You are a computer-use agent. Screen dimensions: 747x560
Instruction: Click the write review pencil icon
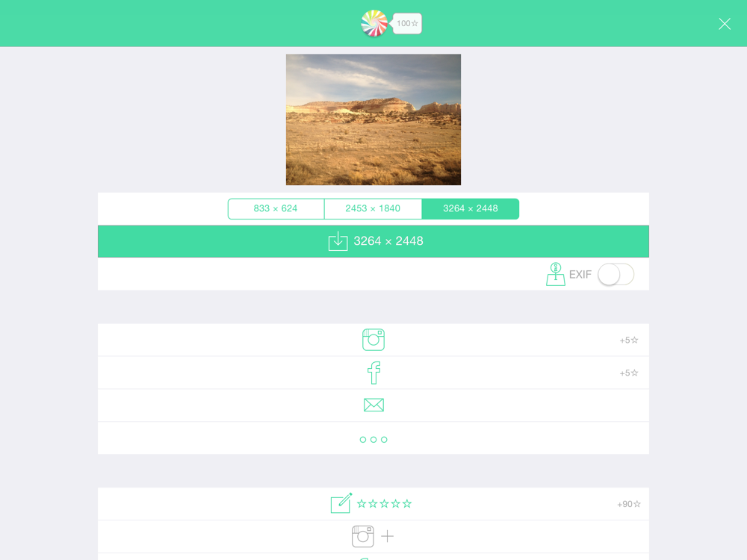click(341, 503)
